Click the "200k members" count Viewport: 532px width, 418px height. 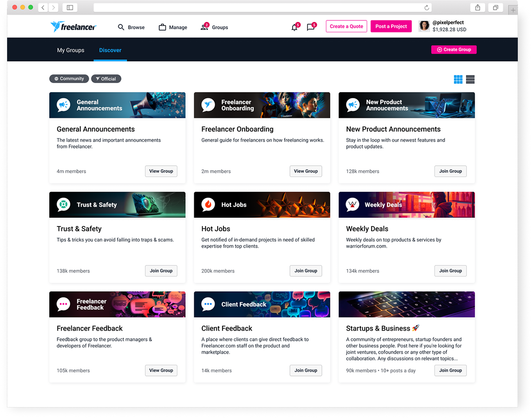pos(218,271)
